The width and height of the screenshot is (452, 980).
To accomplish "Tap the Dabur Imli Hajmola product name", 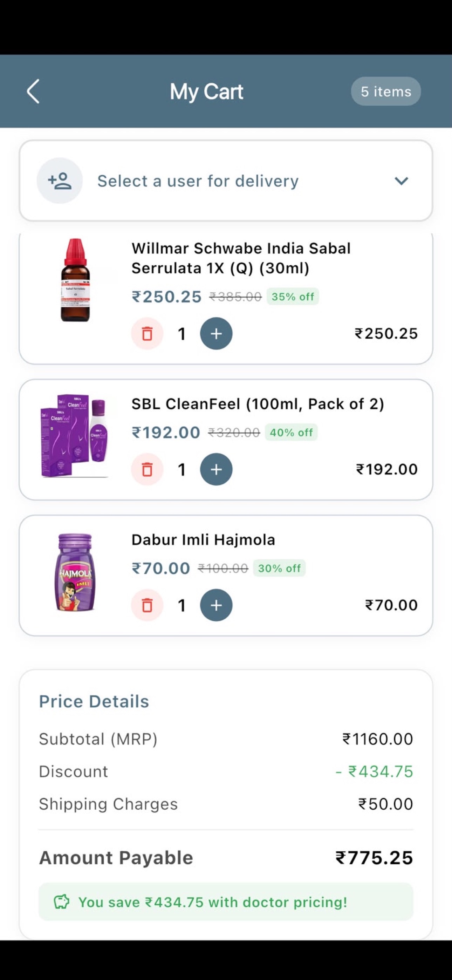I will [203, 540].
